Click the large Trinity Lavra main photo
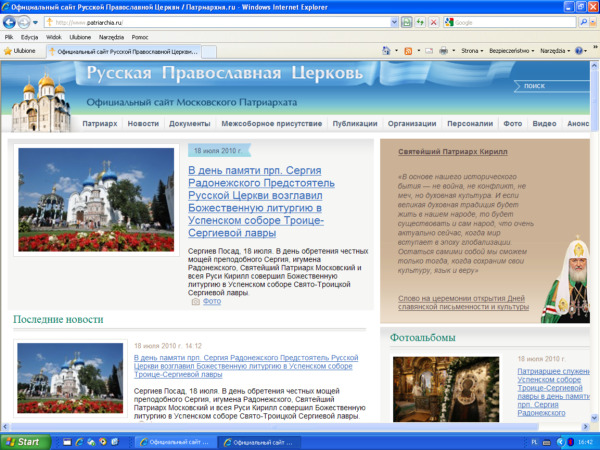This screenshot has height=450, width=600. point(96,200)
